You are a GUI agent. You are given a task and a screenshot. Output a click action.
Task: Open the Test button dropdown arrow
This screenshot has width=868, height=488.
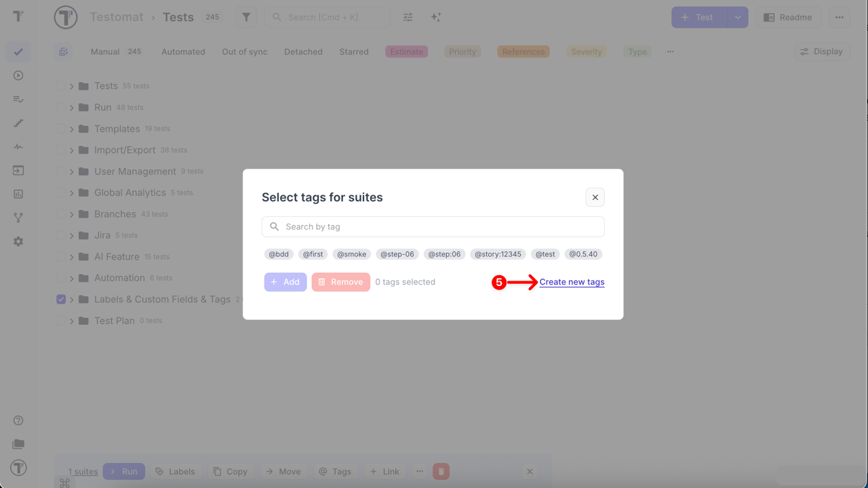[x=738, y=17]
